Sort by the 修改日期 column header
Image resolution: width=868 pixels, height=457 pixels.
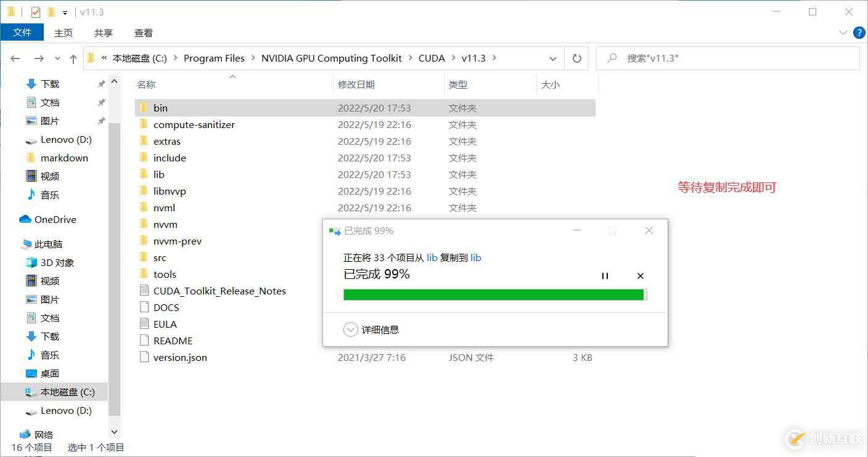point(388,84)
